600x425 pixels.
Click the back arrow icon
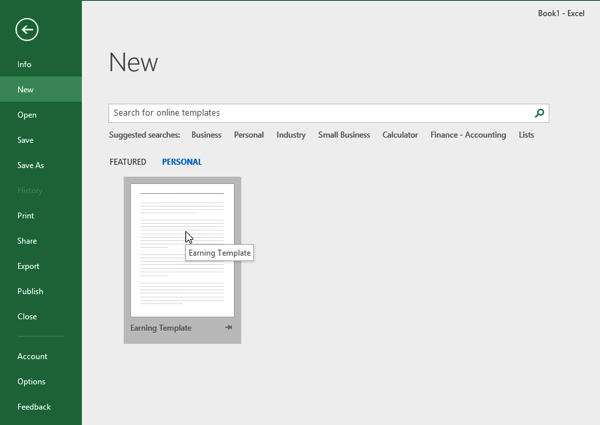click(x=27, y=30)
